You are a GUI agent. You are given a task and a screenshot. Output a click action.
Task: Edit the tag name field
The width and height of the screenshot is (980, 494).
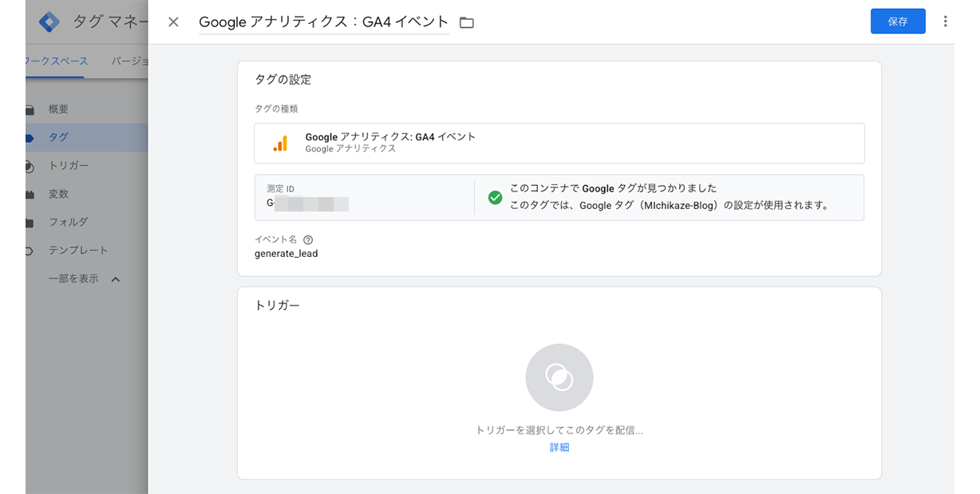[324, 22]
